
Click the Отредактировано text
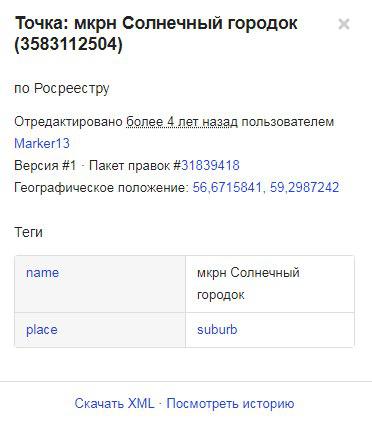pos(69,122)
